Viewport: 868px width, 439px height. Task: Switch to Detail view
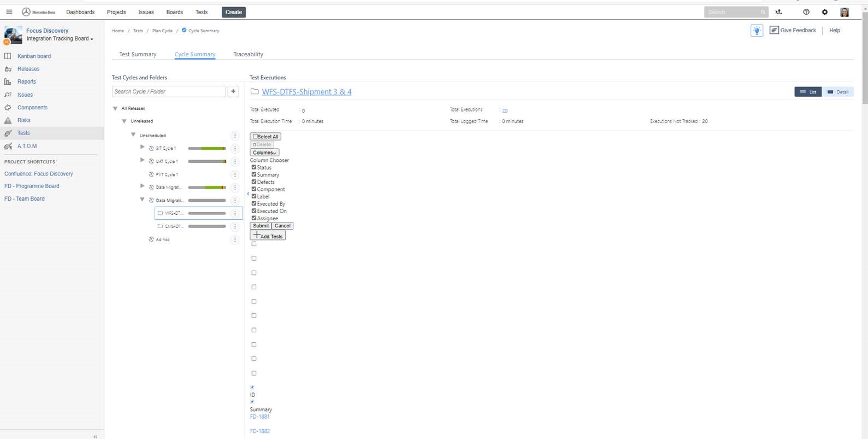pos(838,92)
